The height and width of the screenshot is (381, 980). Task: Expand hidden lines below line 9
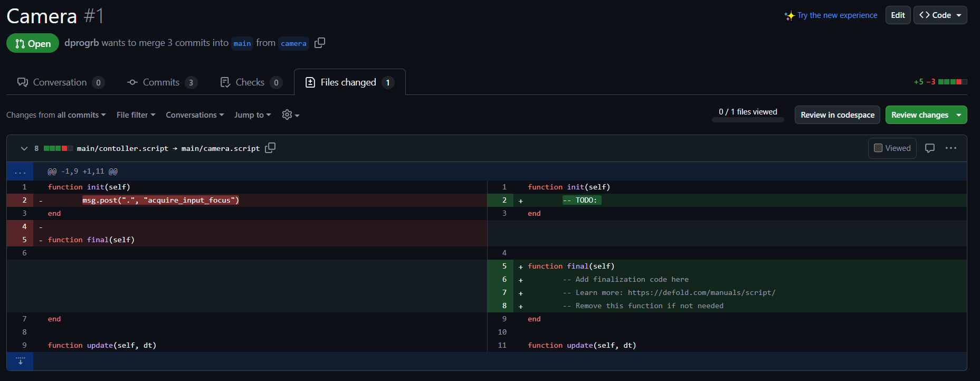pyautogui.click(x=20, y=361)
